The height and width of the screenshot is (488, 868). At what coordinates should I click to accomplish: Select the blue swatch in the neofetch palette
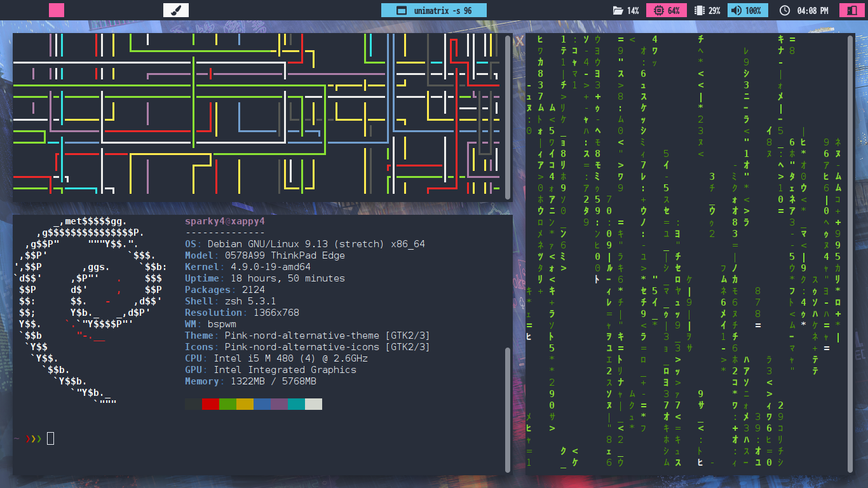pos(262,404)
